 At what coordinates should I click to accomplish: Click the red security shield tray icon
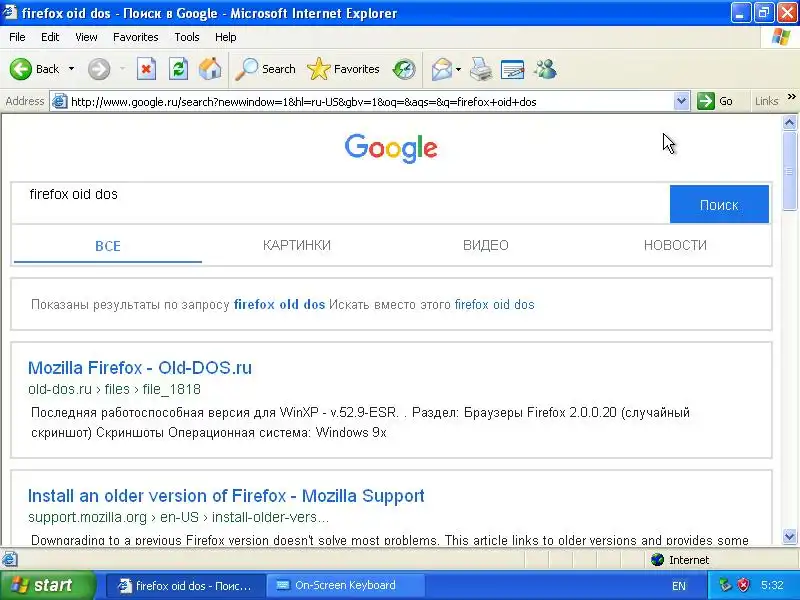tap(744, 585)
